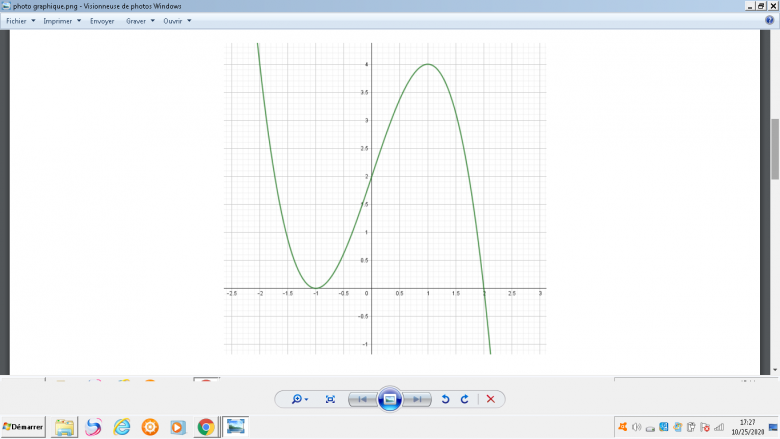Viewport: 780px width, 439px height.
Task: Click the fit-to-window actual size icon
Action: [330, 399]
